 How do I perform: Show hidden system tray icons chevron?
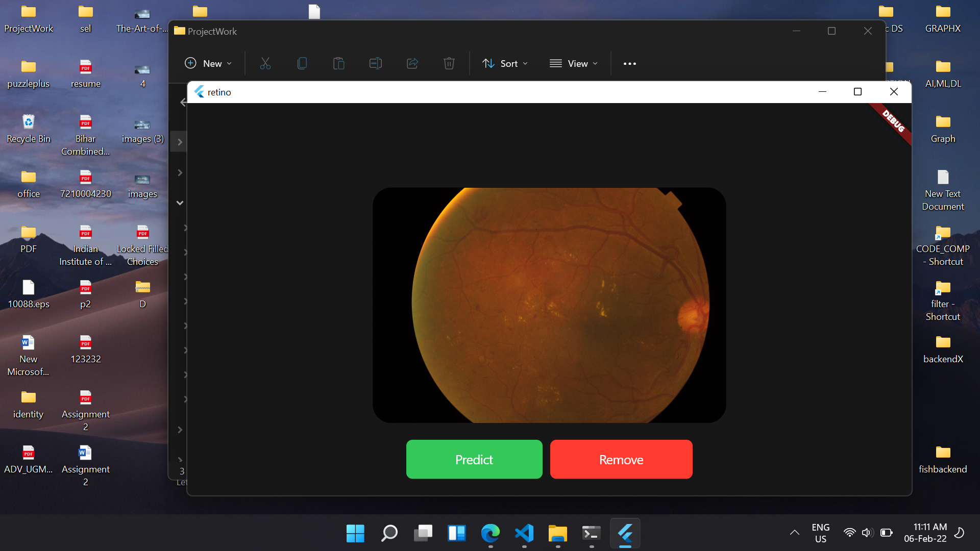click(794, 533)
